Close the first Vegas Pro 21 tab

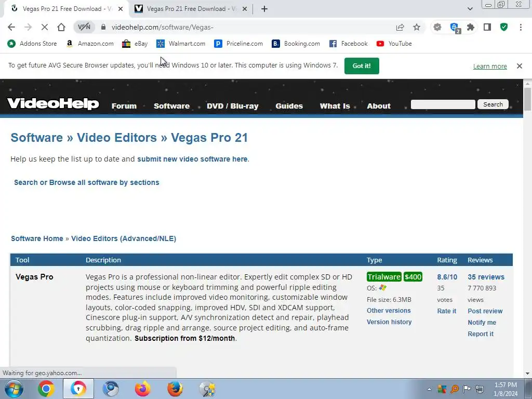coord(121,9)
